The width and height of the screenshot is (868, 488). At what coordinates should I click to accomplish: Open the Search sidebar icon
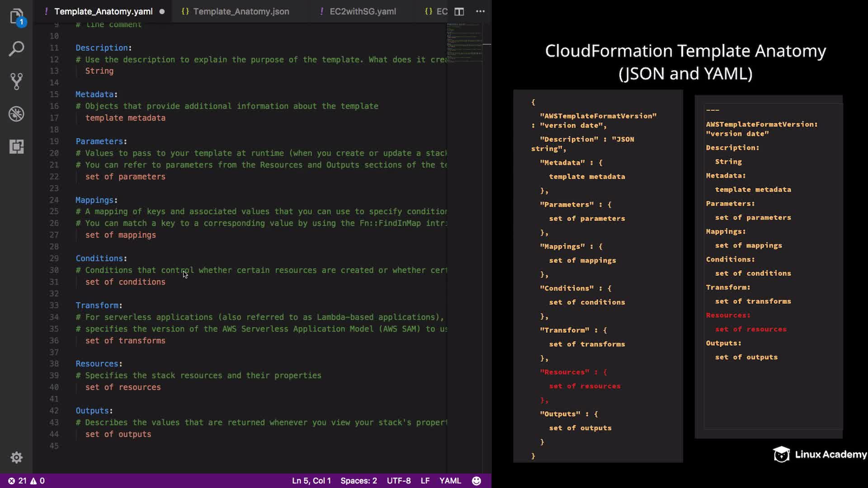pyautogui.click(x=16, y=49)
